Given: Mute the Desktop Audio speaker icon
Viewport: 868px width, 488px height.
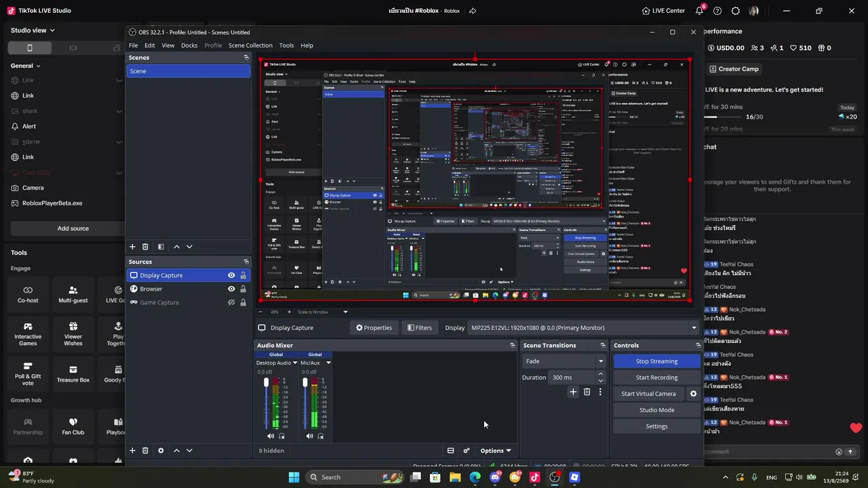Looking at the screenshot, I should (x=271, y=436).
